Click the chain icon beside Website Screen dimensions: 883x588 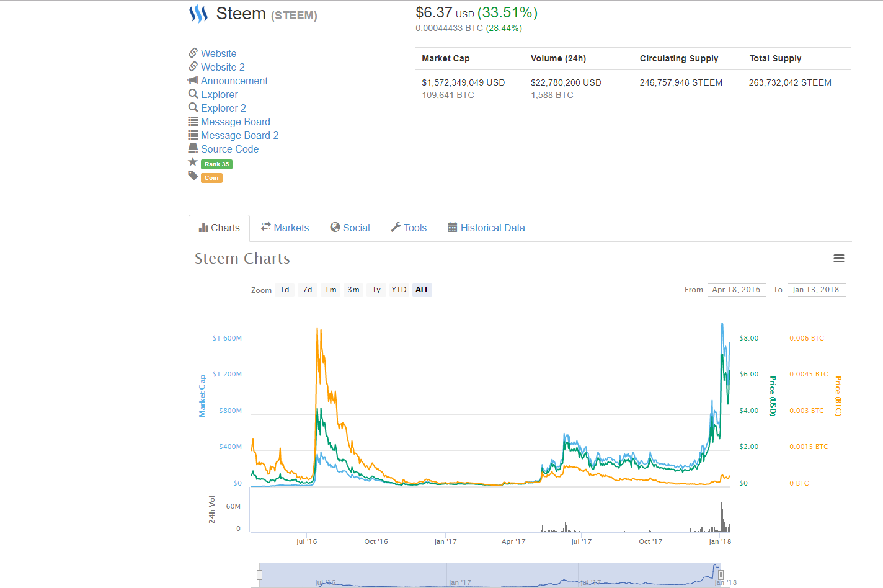point(193,53)
